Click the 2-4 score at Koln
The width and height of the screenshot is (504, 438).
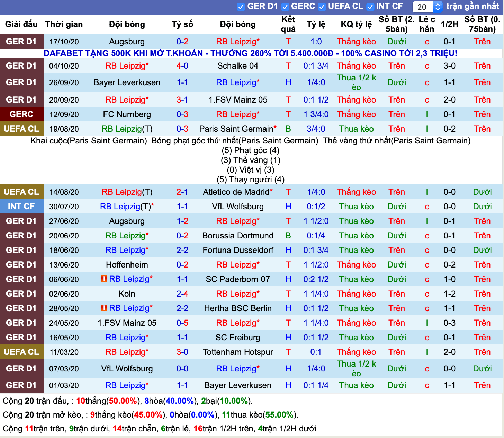(x=182, y=294)
